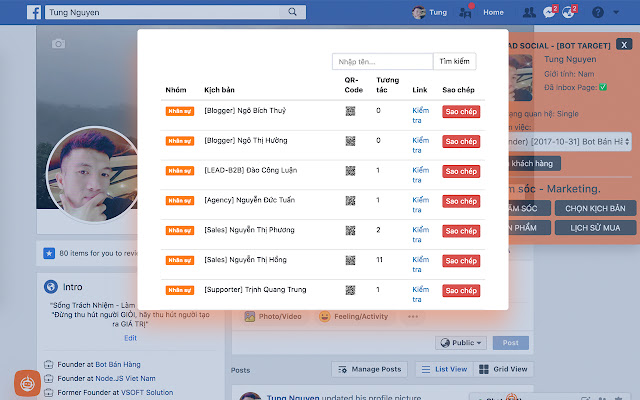This screenshot has width=640, height=400.
Task: Click [Blogger] Ngô Bích Thuỷ script name
Action: click(245, 111)
